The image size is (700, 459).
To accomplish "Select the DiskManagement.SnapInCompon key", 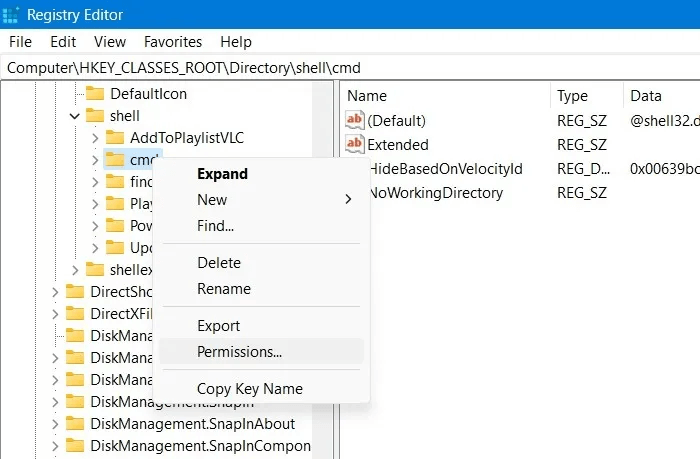I will (x=200, y=445).
